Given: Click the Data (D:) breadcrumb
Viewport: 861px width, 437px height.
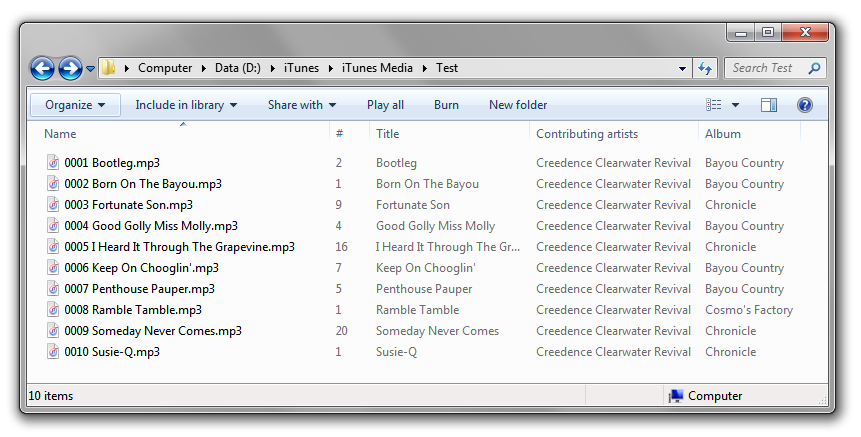Looking at the screenshot, I should 238,68.
